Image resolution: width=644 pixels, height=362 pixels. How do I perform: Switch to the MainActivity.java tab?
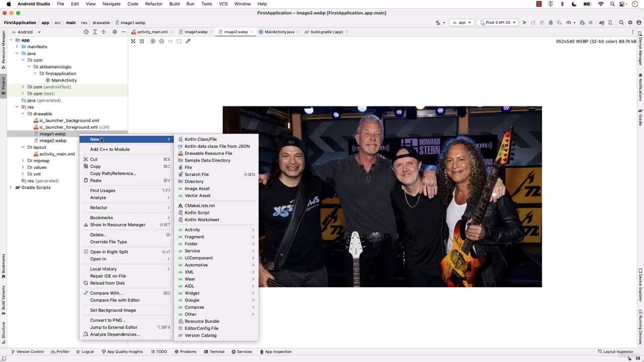pyautogui.click(x=279, y=32)
